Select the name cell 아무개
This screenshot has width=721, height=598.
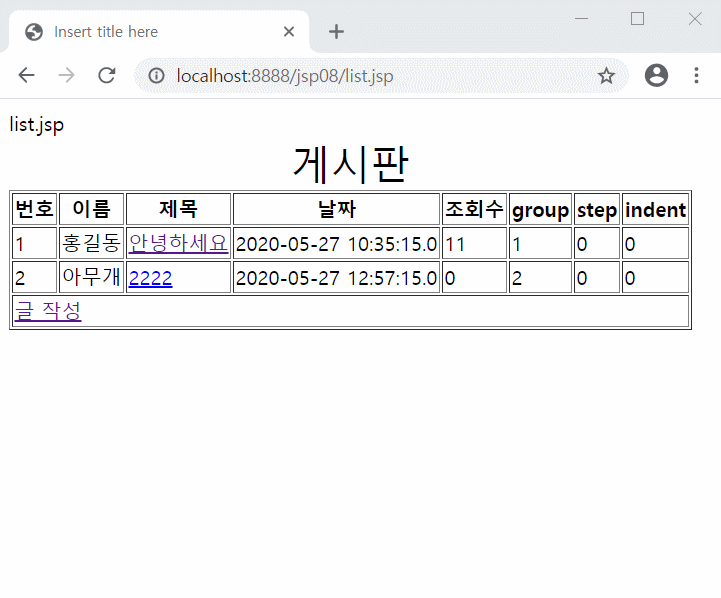click(92, 277)
